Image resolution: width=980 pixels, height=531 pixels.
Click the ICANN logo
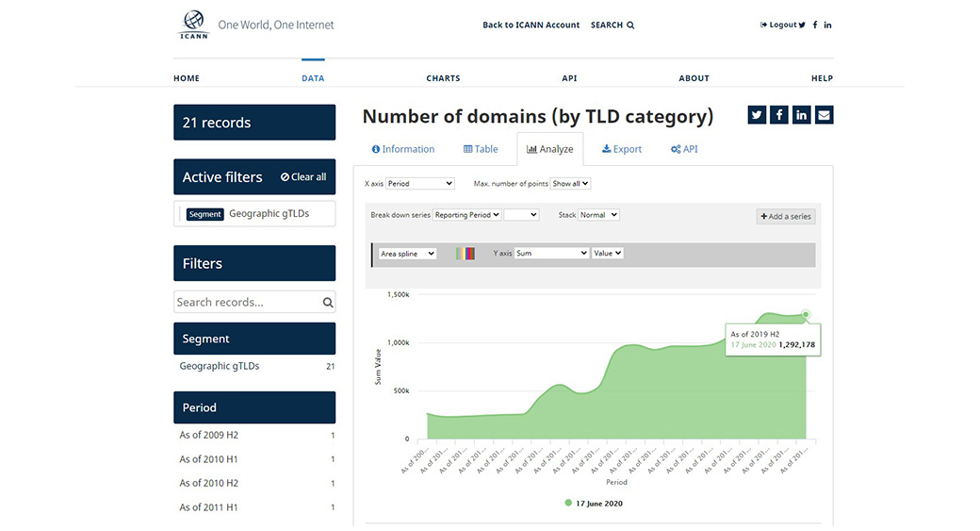(x=192, y=25)
